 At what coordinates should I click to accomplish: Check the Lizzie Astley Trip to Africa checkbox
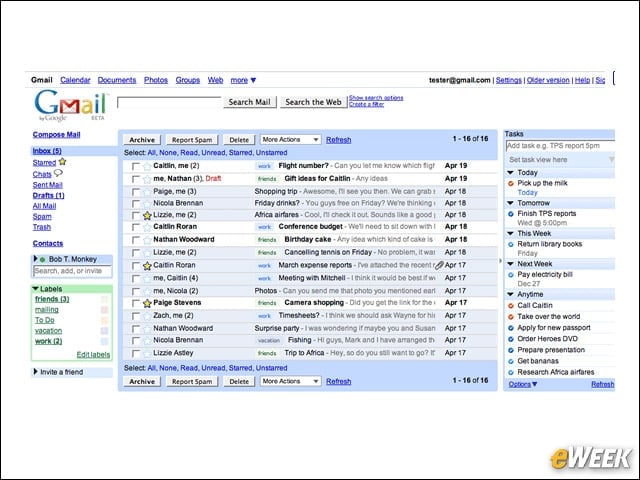136,353
